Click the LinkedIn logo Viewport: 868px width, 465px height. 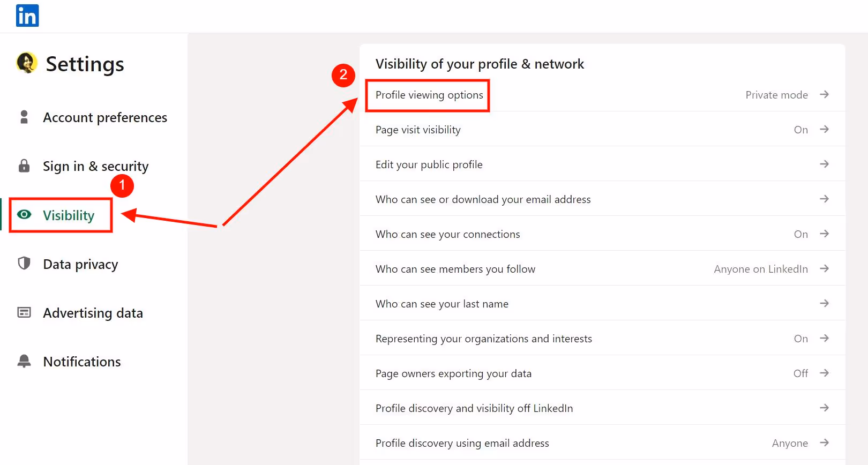pos(27,16)
